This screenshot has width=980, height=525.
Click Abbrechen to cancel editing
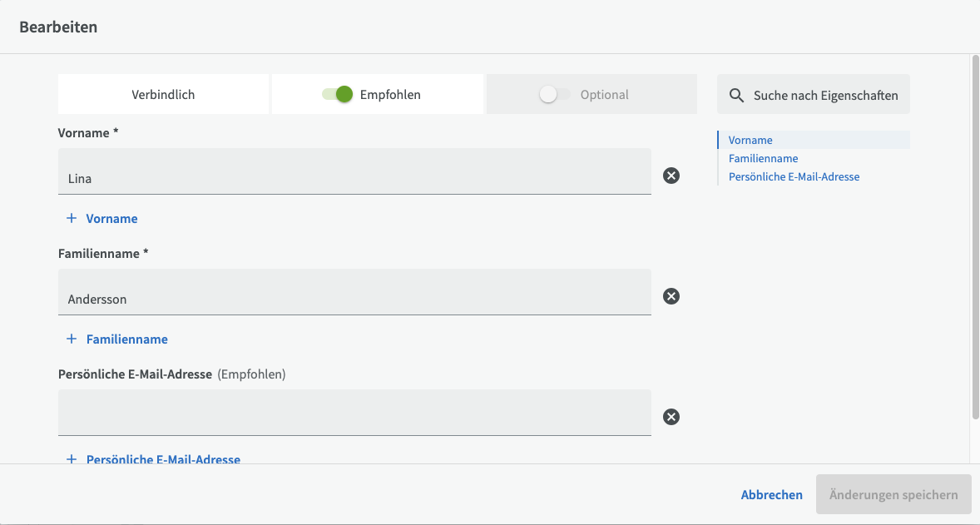(x=771, y=495)
